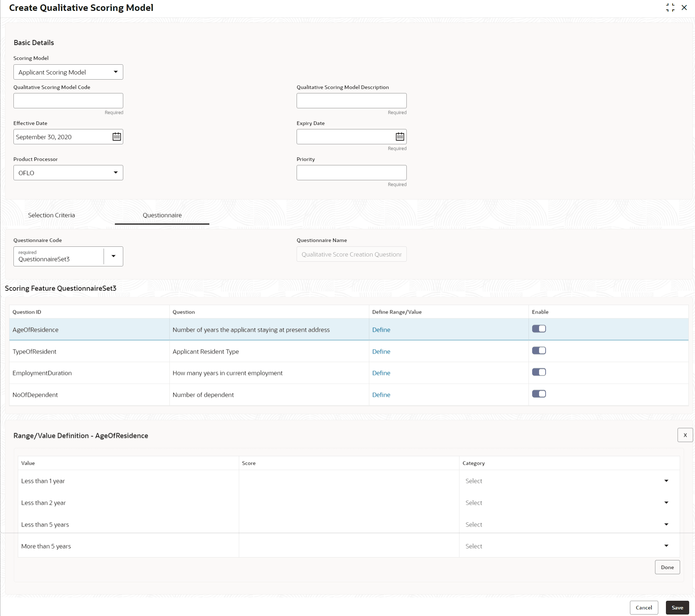Select the NoOfDependent question ID cell
Viewport: 695px width, 616px height.
point(89,395)
